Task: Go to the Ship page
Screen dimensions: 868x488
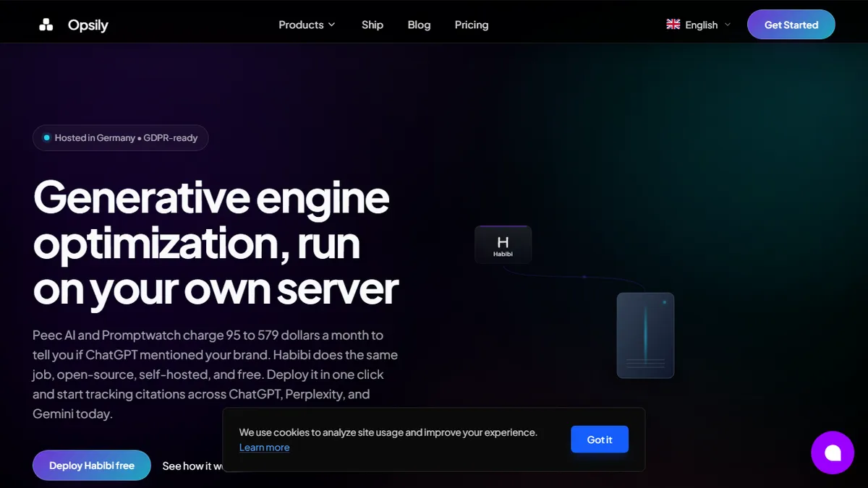Action: click(373, 25)
